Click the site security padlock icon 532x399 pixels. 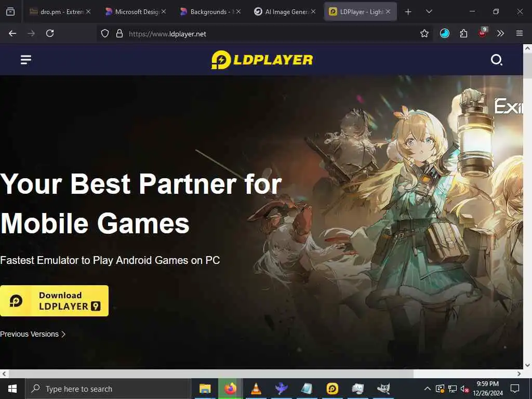(x=119, y=33)
